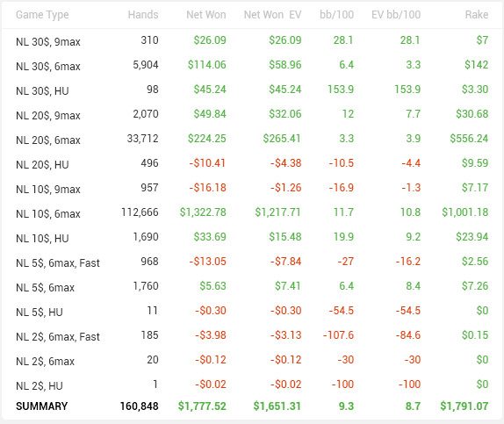This screenshot has height=424, width=504.
Task: Select the NL 2$, 6max row label
Action: 46,362
